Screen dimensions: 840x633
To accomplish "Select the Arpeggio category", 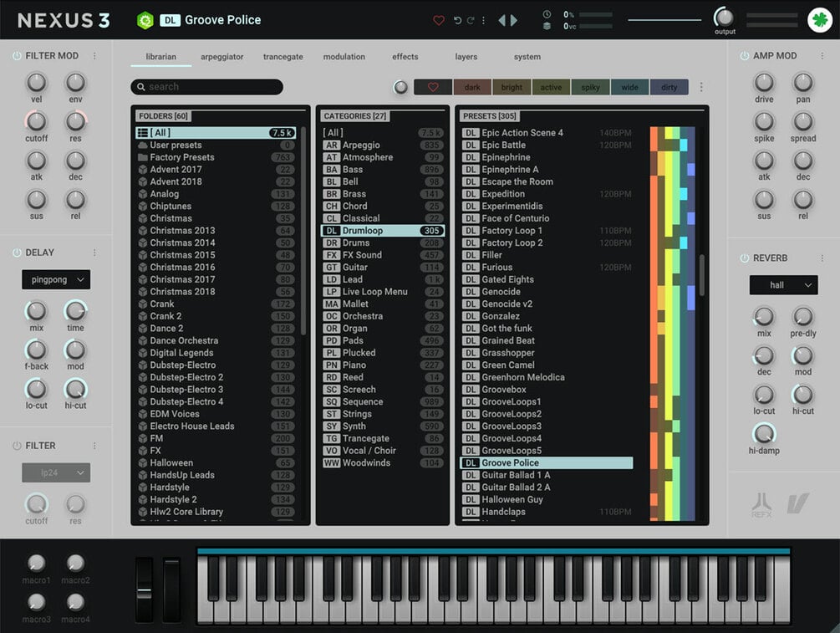I will [x=383, y=145].
